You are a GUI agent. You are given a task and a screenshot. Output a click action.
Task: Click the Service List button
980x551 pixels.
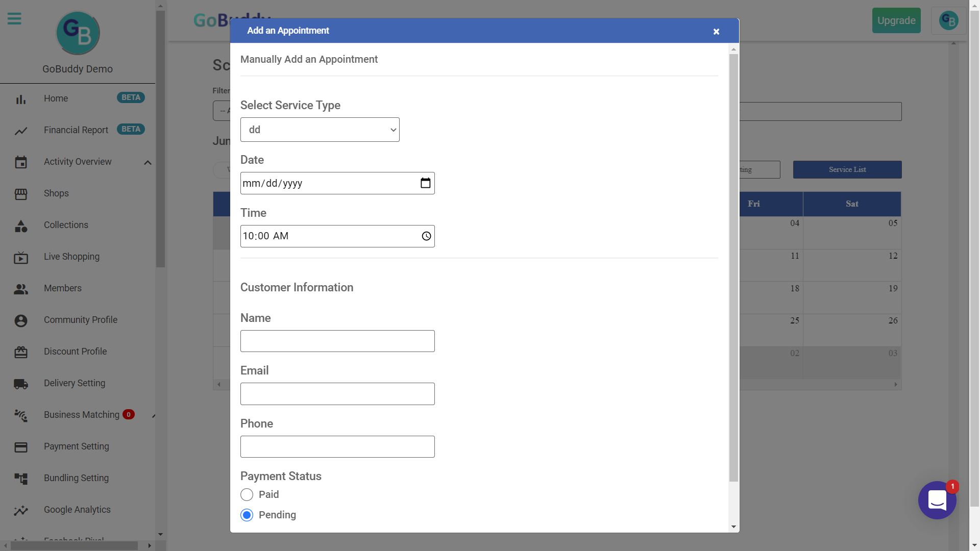[x=847, y=169]
